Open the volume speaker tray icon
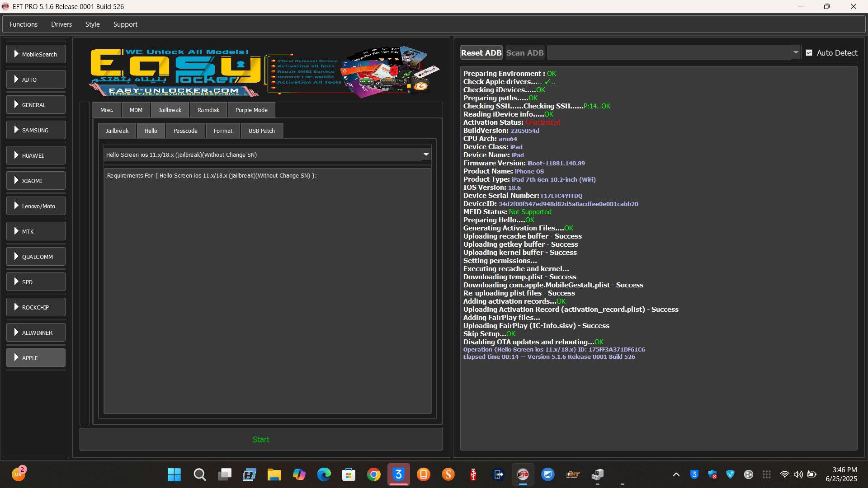Viewport: 868px width, 488px height. point(798,474)
